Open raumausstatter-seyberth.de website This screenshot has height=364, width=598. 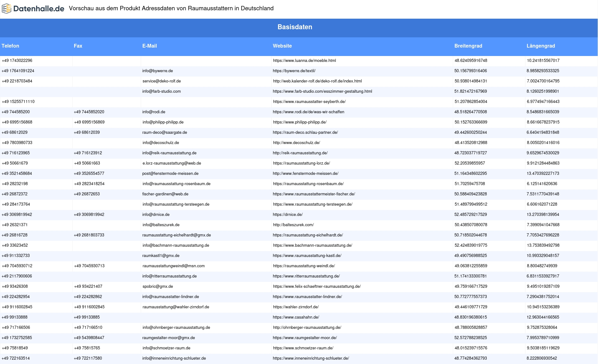pyautogui.click(x=309, y=102)
